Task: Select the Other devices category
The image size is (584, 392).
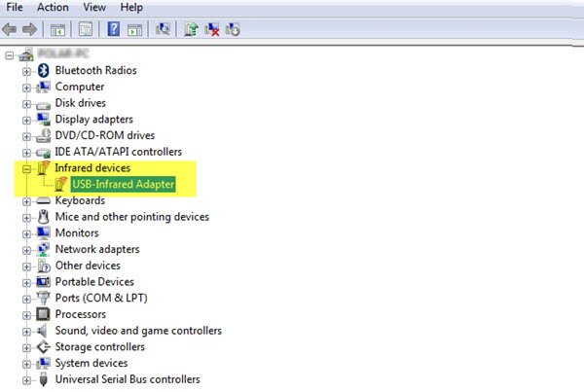Action: (x=88, y=266)
